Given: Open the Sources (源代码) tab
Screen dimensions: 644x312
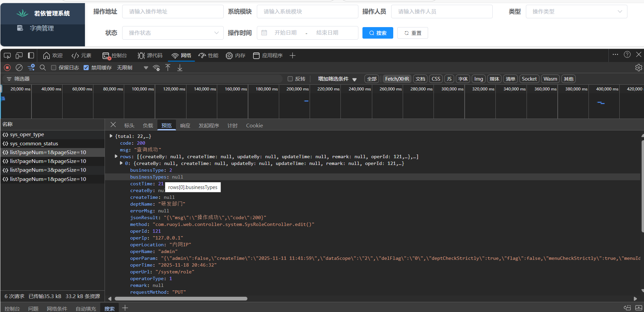Looking at the screenshot, I should coord(150,55).
